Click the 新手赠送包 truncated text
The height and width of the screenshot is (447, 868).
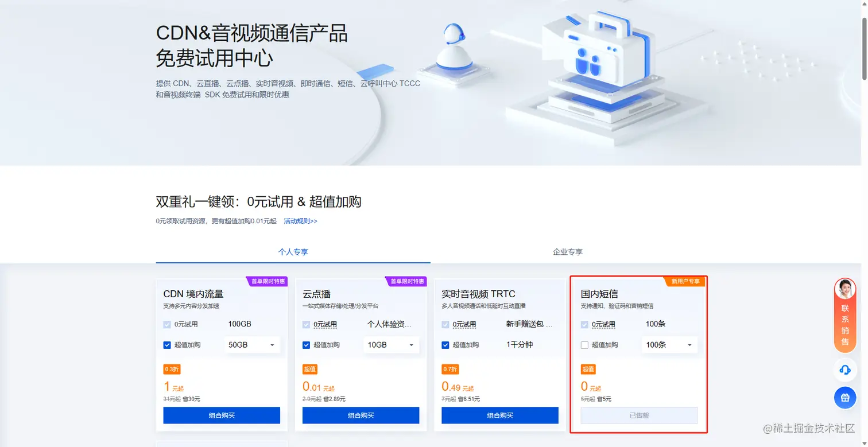coord(529,324)
